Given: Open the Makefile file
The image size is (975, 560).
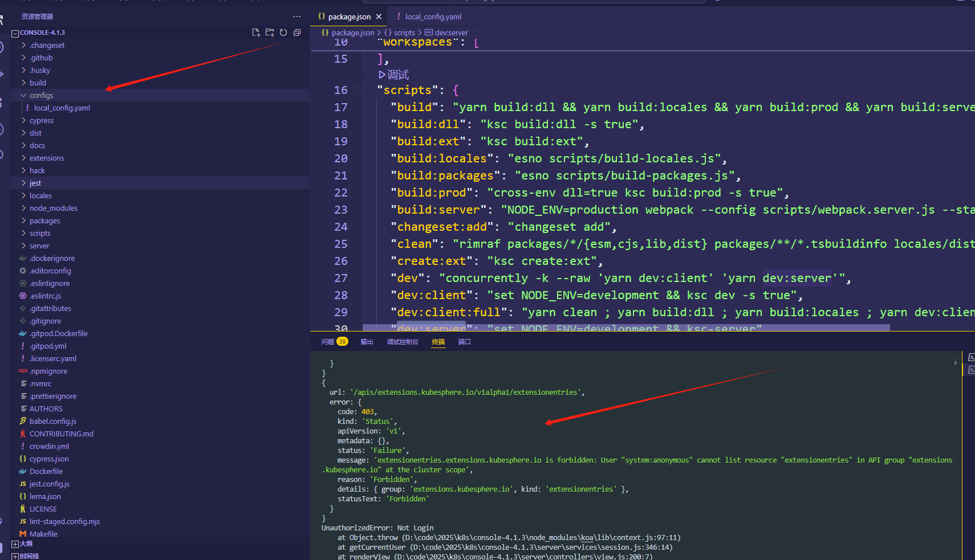Looking at the screenshot, I should point(43,534).
